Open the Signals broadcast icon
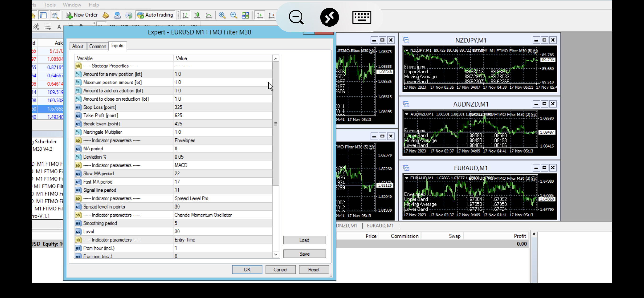 coord(129,15)
